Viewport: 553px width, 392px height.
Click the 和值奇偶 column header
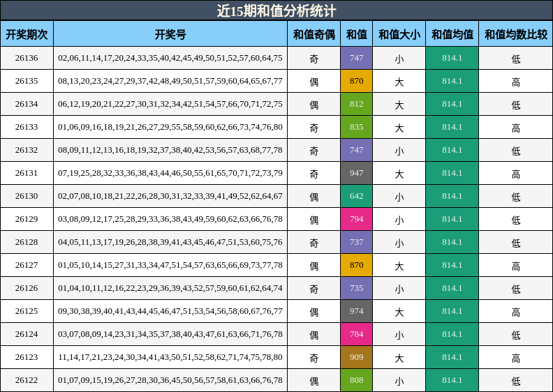pyautogui.click(x=314, y=34)
